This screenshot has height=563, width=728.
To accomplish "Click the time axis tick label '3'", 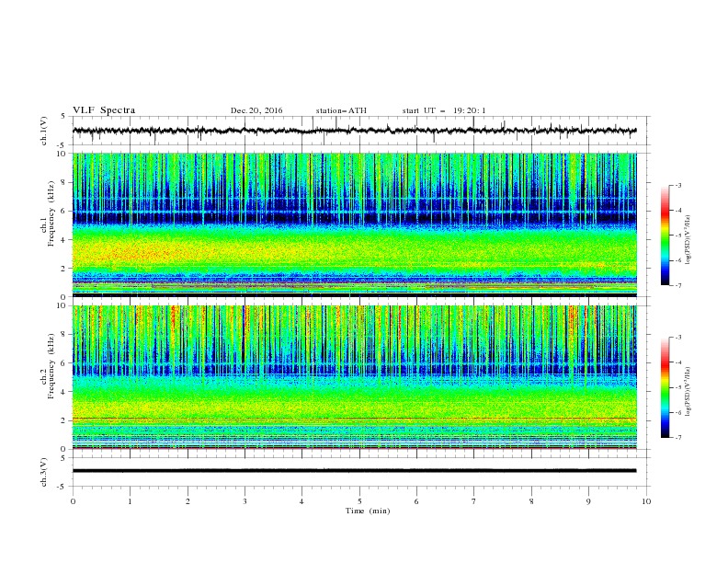I will click(x=245, y=501).
